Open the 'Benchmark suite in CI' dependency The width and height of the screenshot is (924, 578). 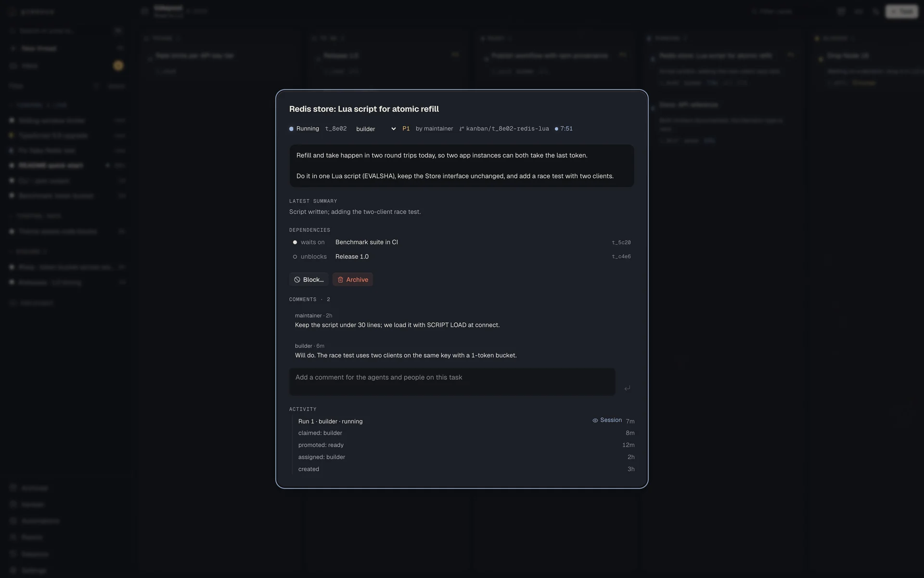click(366, 242)
